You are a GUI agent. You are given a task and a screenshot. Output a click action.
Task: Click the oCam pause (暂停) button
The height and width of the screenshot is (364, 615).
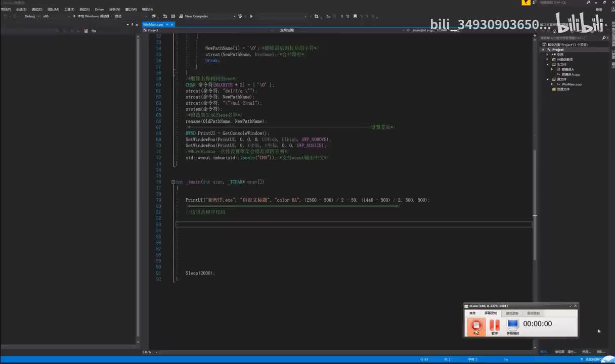[495, 326]
